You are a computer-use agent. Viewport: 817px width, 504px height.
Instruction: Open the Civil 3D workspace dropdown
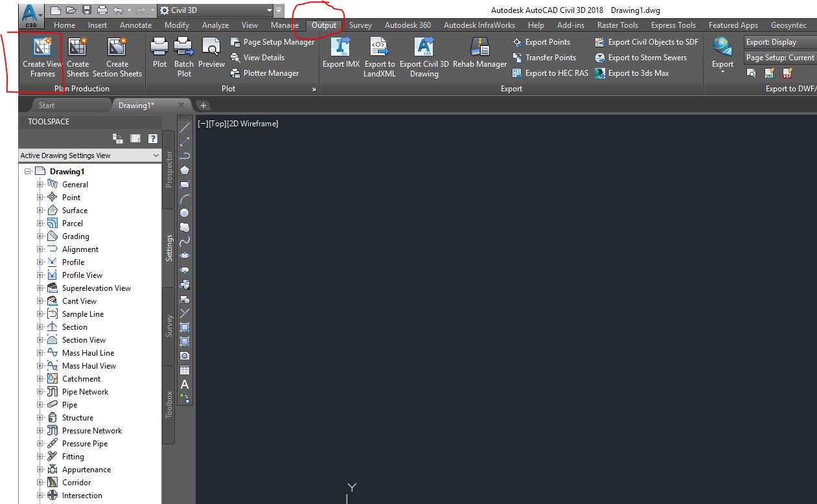click(x=269, y=10)
